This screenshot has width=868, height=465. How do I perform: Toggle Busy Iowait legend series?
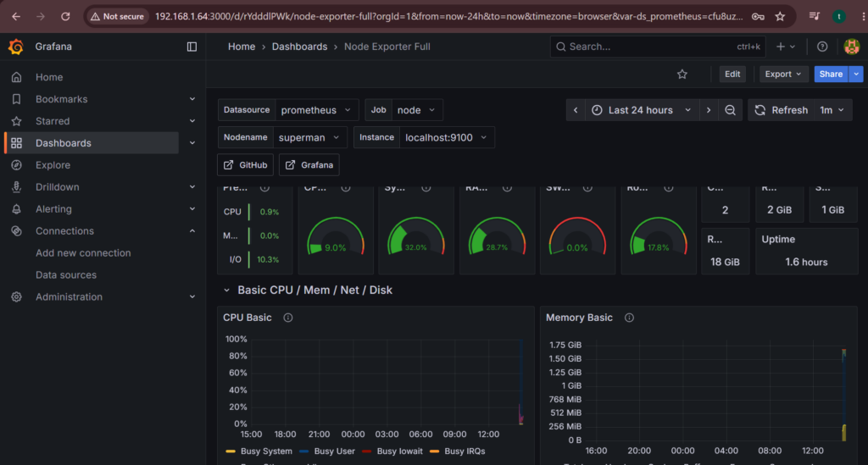(x=392, y=451)
